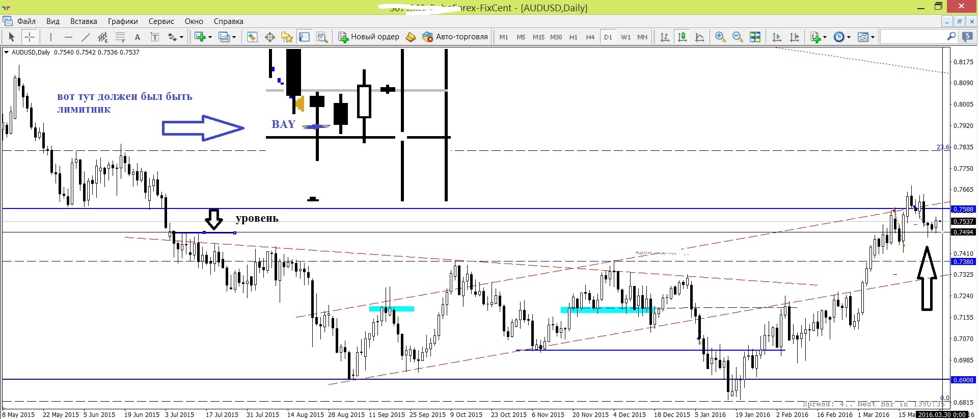This screenshot has height=419, width=980.
Task: Click the search magnifier icon
Action: (x=951, y=36)
